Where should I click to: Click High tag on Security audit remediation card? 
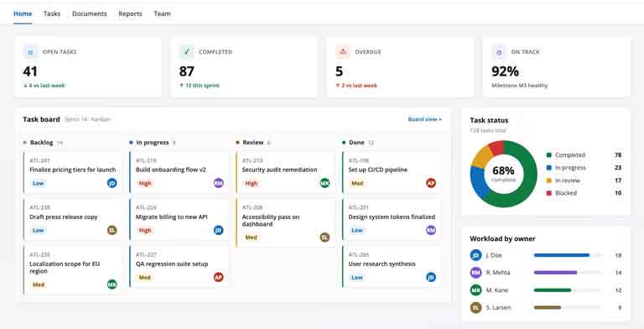click(252, 184)
